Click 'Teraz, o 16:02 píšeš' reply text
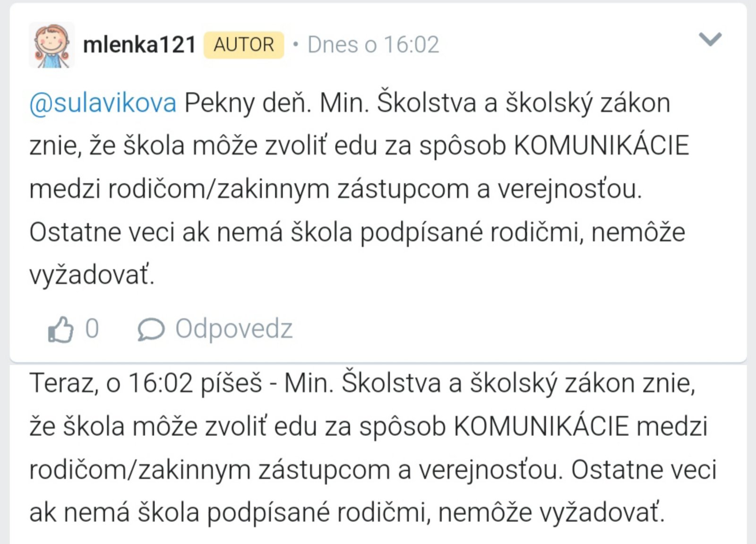The height and width of the screenshot is (544, 756). [x=146, y=382]
